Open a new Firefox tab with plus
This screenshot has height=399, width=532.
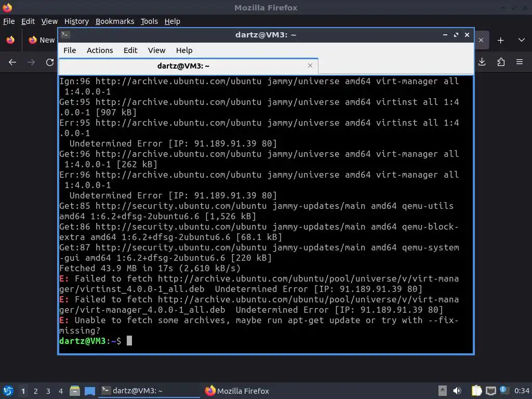click(500, 41)
